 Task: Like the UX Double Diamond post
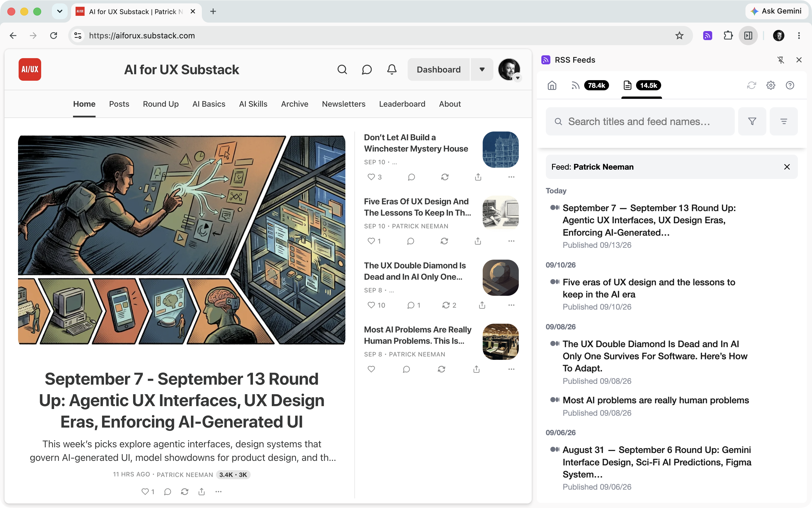[x=371, y=305]
